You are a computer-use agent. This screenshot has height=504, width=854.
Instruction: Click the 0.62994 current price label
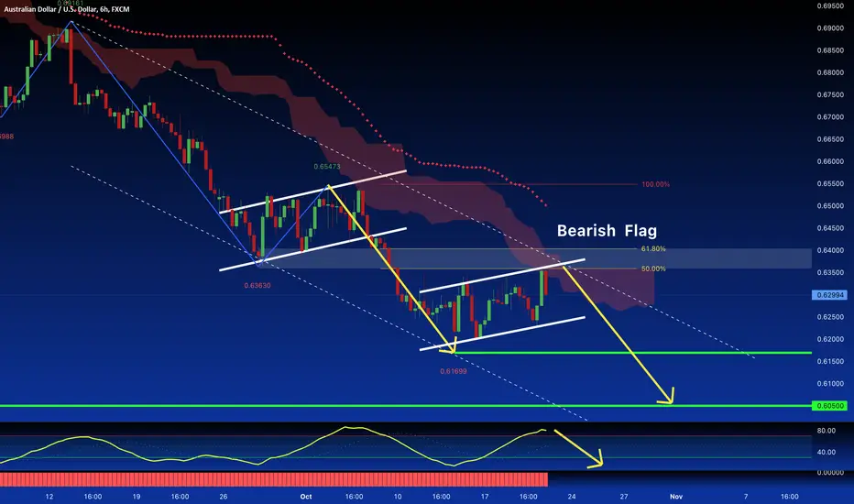click(830, 295)
